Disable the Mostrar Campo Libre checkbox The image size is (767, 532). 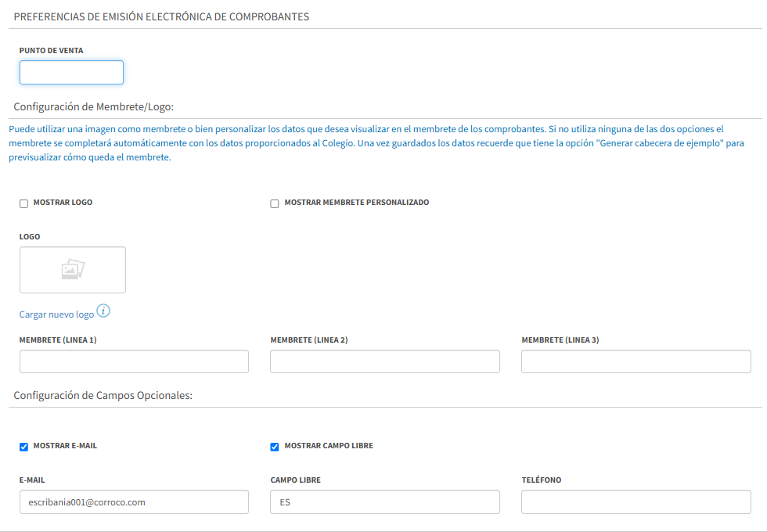(x=275, y=447)
